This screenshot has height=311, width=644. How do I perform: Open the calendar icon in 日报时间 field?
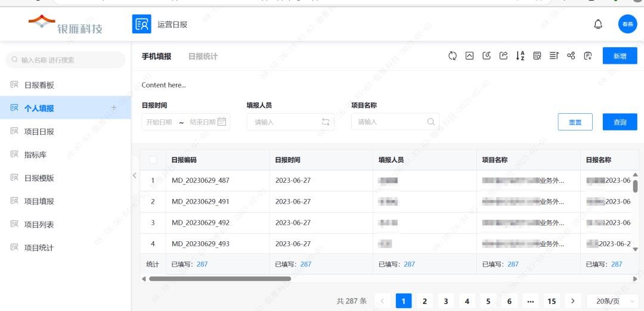pos(222,122)
